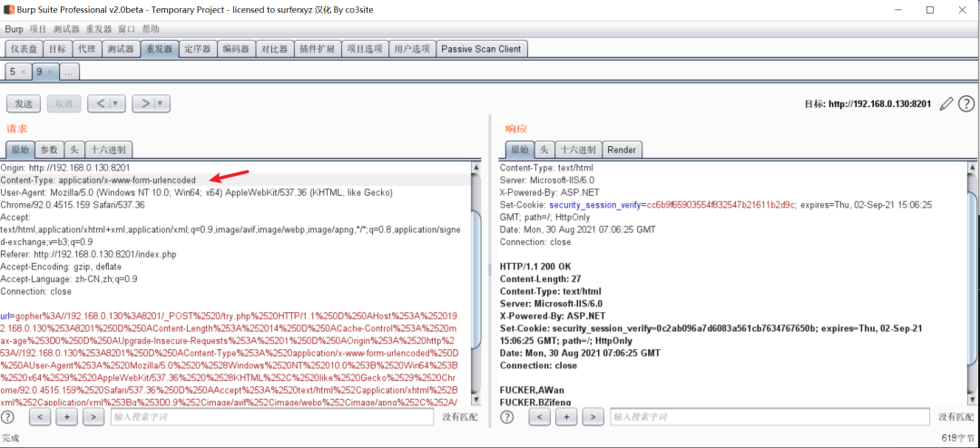Open the response 十六进制 tab
980x448 pixels.
[579, 150]
